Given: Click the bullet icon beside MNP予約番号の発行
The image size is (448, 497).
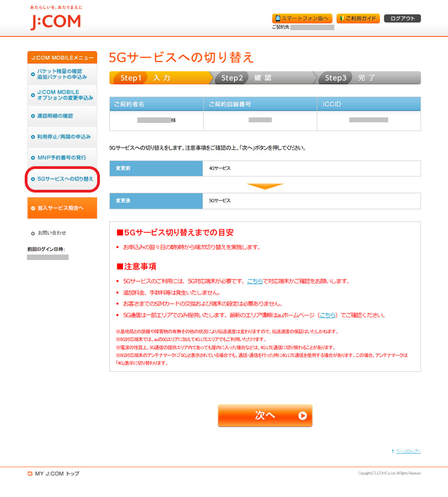Looking at the screenshot, I should pos(33,158).
